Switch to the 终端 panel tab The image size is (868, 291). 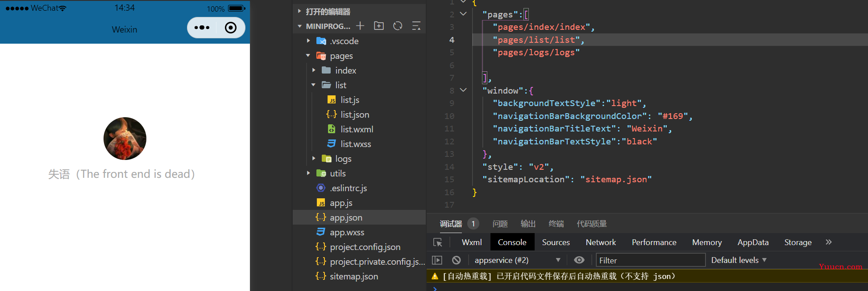coord(556,224)
